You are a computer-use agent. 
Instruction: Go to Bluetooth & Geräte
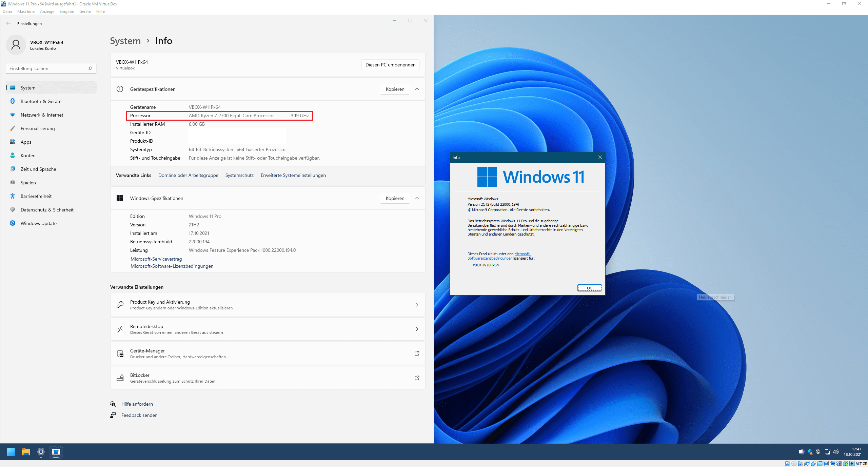[x=51, y=101]
